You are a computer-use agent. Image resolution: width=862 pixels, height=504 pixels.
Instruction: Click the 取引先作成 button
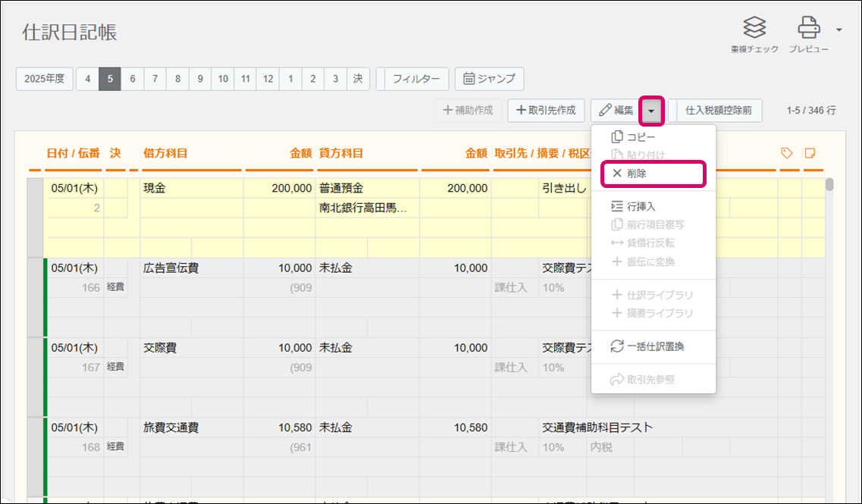click(546, 111)
